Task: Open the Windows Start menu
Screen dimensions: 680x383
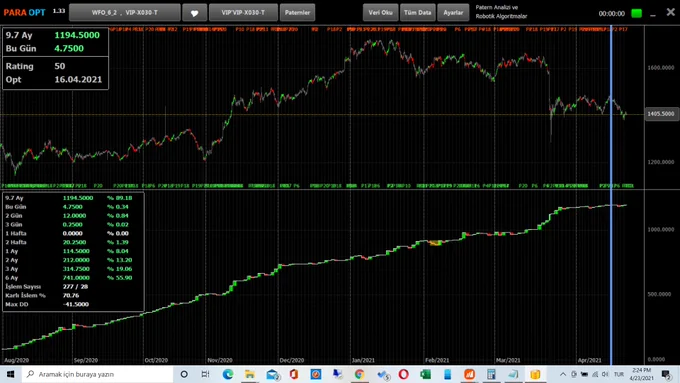Action: pos(10,374)
